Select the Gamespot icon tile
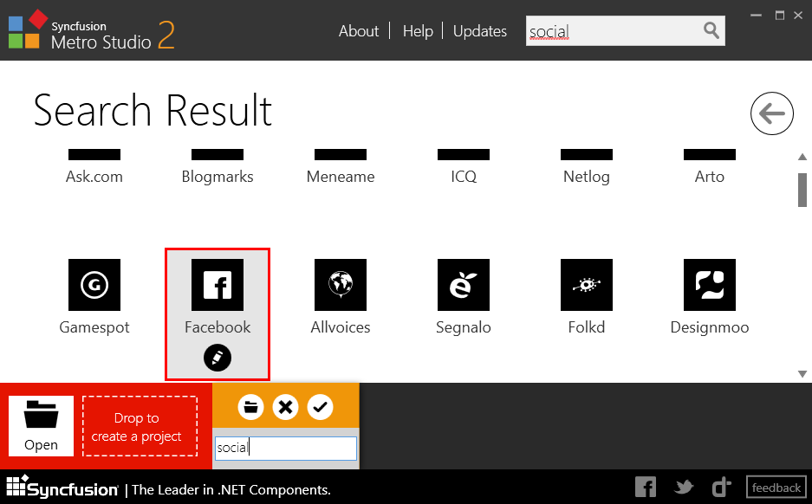The width and height of the screenshot is (812, 504). (x=94, y=285)
